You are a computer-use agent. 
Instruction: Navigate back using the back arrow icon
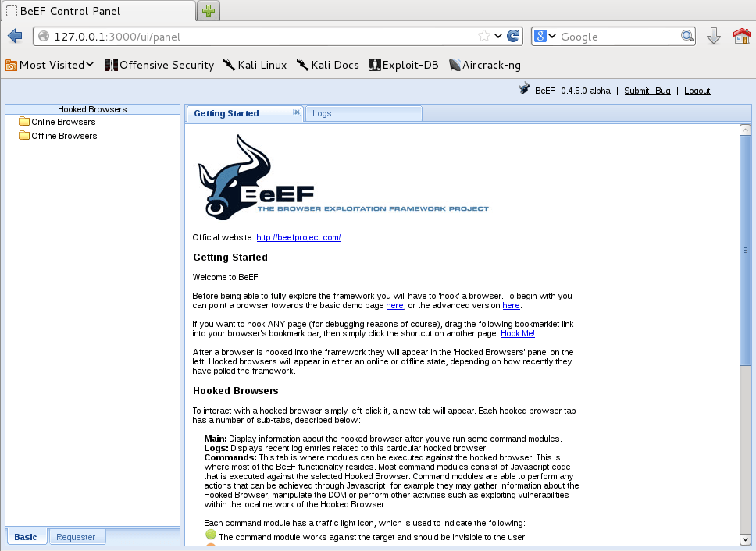(x=15, y=36)
